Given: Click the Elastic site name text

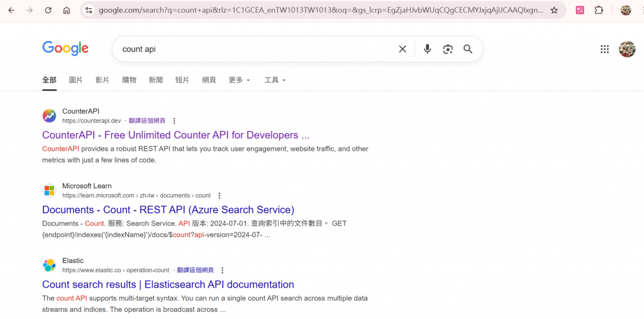Looking at the screenshot, I should pyautogui.click(x=73, y=261).
